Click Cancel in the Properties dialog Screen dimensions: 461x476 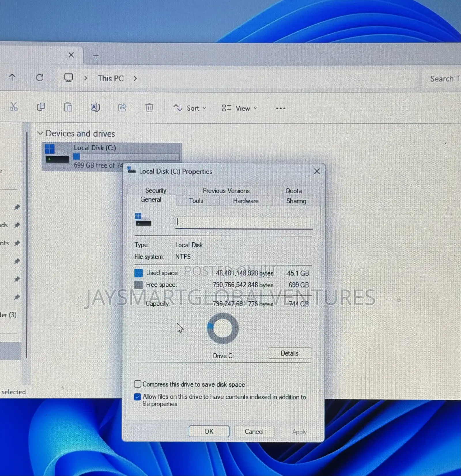(x=254, y=432)
